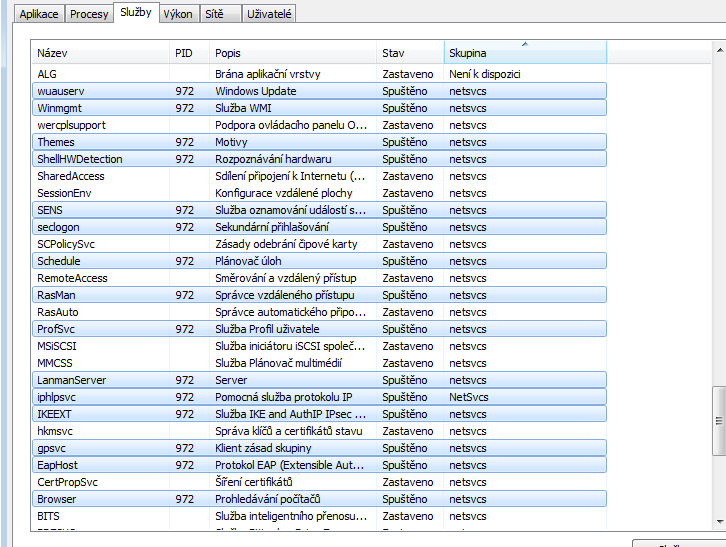The image size is (726, 547).
Task: Open the Procesy tab
Action: click(x=89, y=14)
